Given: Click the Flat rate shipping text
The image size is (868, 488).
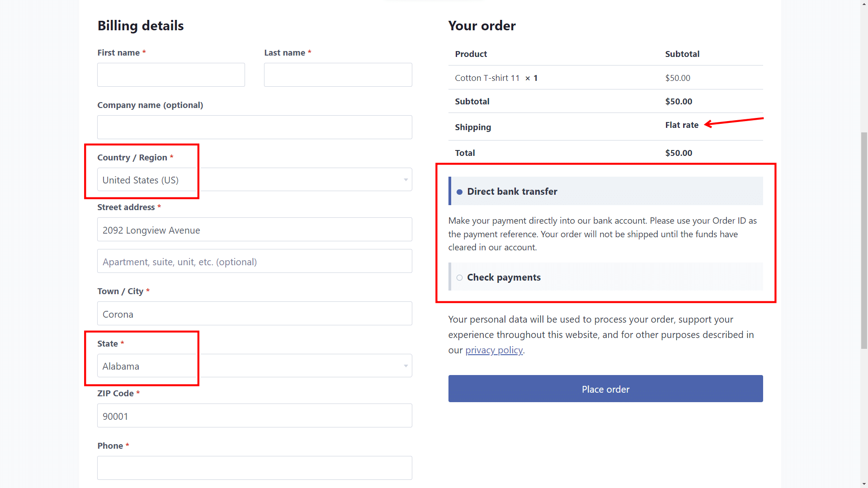Looking at the screenshot, I should point(682,125).
